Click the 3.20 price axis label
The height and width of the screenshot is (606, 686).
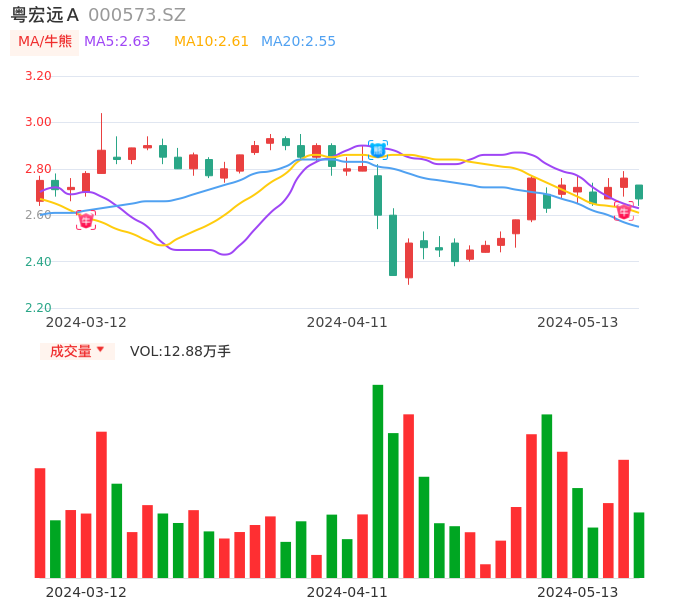pos(38,76)
